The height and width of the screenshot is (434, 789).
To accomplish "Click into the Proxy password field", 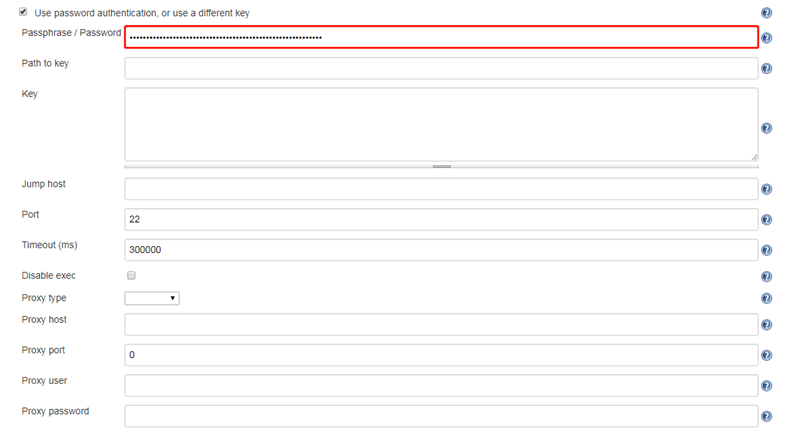I will 441,416.
